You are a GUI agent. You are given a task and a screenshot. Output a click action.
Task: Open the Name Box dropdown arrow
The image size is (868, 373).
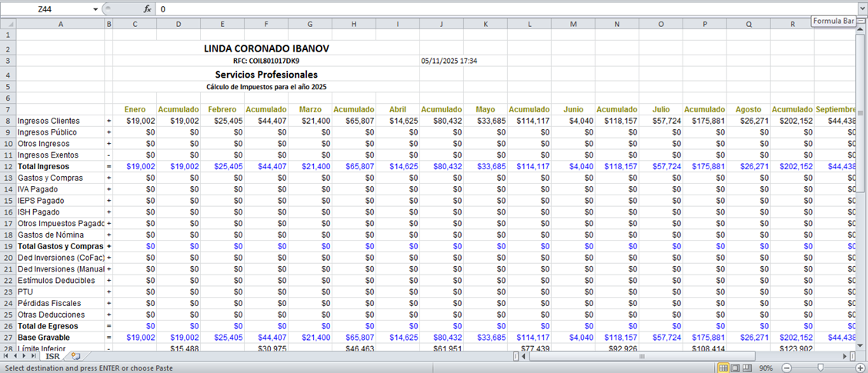pyautogui.click(x=95, y=9)
